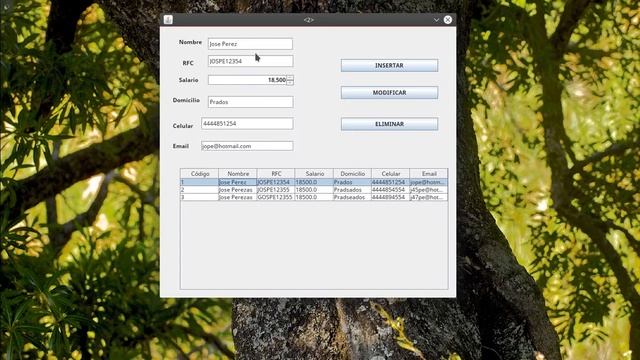This screenshot has width=640, height=360.
Task: Close the form window
Action: point(448,20)
